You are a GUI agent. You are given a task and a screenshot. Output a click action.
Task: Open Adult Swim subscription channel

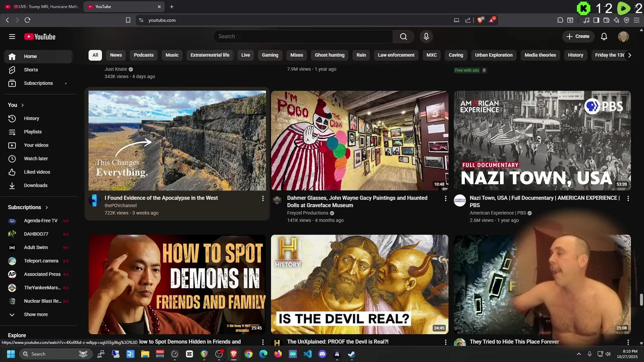tap(38, 247)
